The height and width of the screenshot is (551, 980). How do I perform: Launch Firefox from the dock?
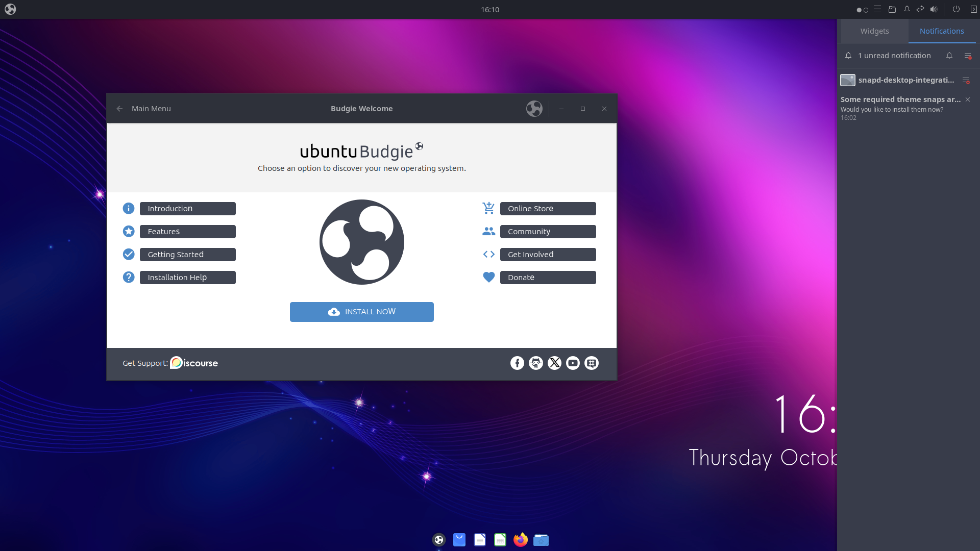tap(521, 539)
